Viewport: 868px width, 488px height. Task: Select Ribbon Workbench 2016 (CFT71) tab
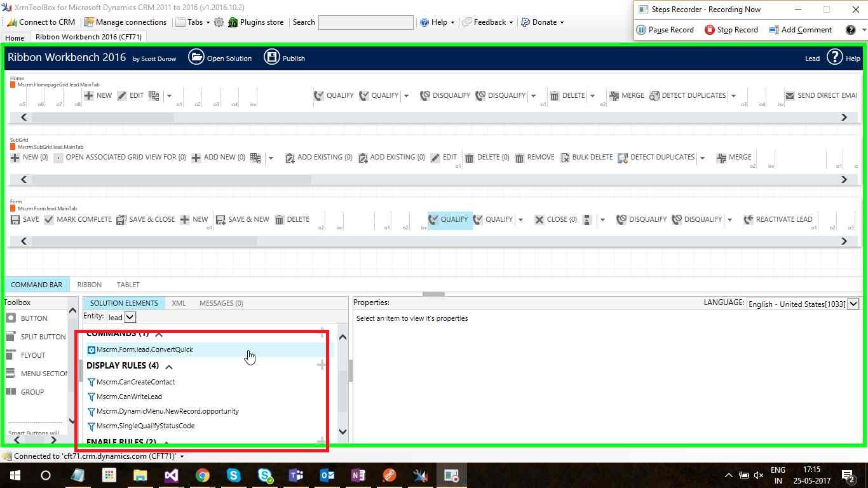pos(88,37)
